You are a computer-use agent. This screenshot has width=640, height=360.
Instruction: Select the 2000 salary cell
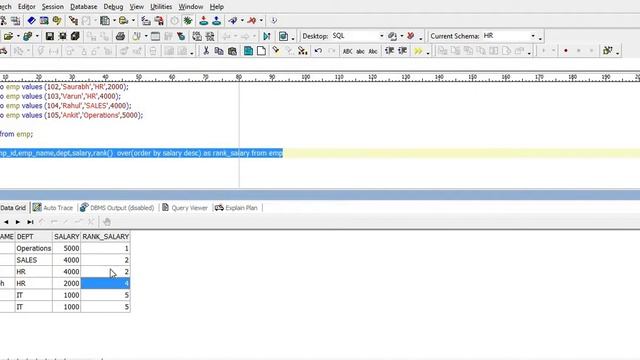click(x=67, y=283)
